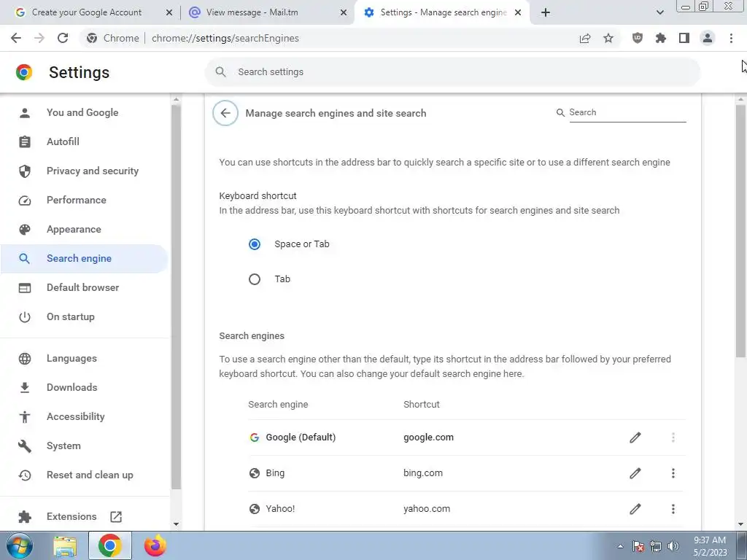Click the bing.com shortcut text
Viewport: 747px width, 560px height.
click(x=423, y=472)
